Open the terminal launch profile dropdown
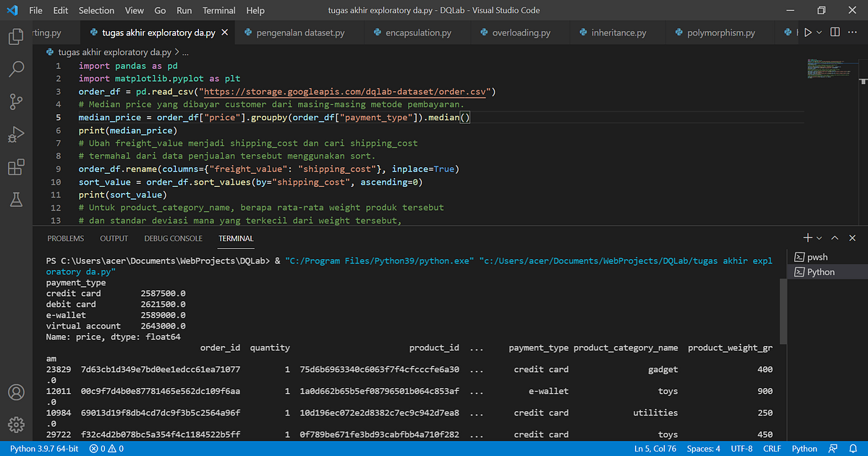The image size is (868, 456). point(818,237)
